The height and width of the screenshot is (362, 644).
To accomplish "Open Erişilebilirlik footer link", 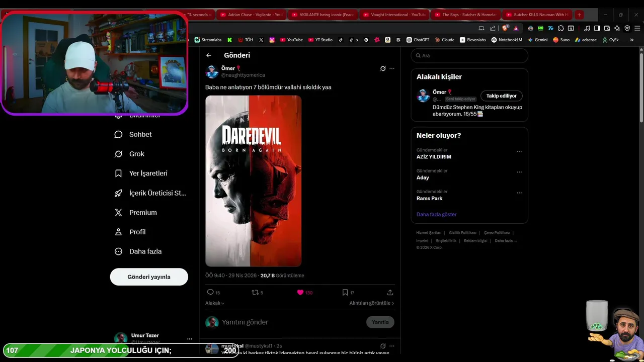I will tap(446, 241).
